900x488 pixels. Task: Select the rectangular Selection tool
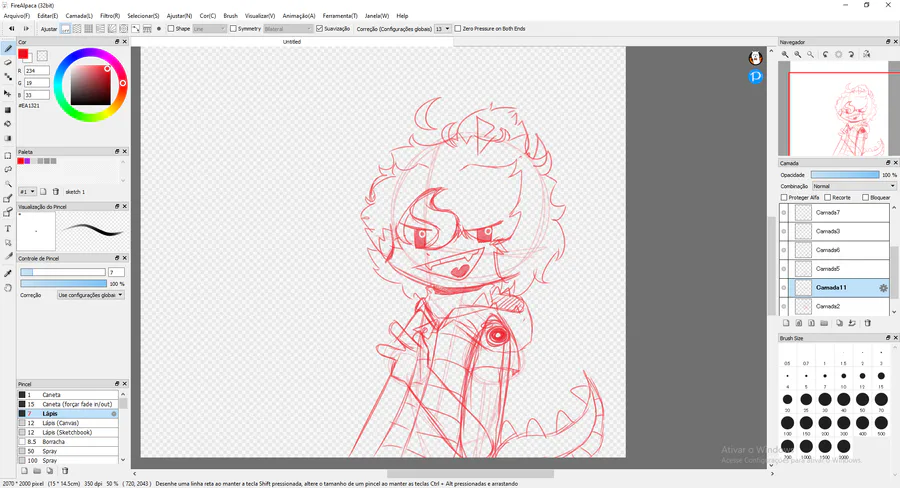(8, 156)
